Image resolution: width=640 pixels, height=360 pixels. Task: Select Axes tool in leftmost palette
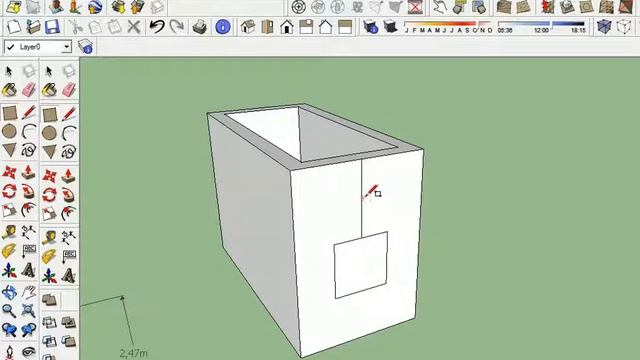coord(9,270)
